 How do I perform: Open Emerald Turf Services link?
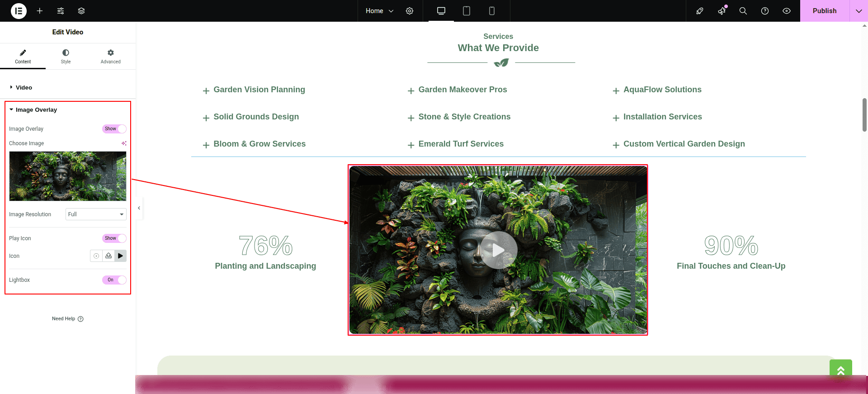click(461, 144)
